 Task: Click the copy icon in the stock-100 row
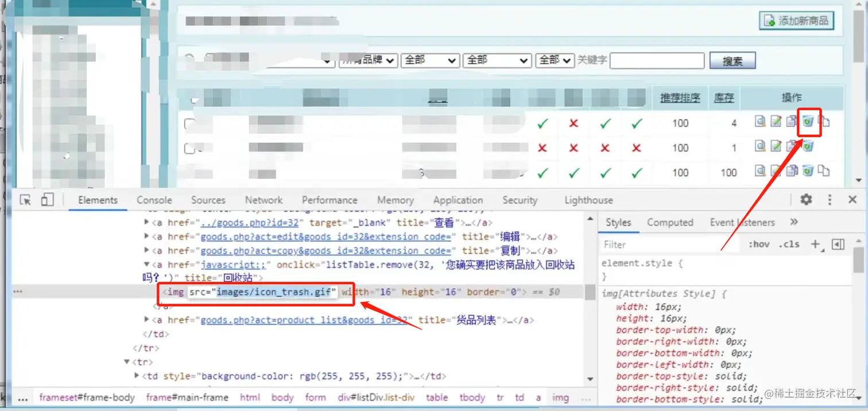click(x=792, y=170)
